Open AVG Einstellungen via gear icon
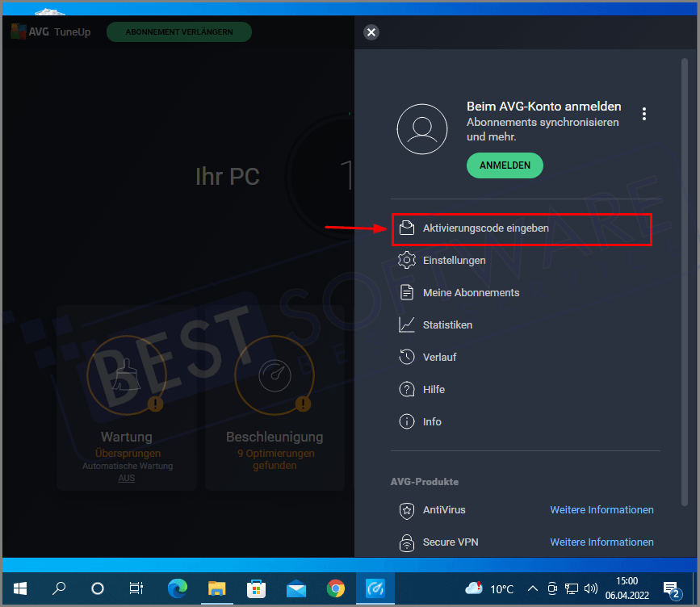Screen dimensions: 700x607 [407, 260]
